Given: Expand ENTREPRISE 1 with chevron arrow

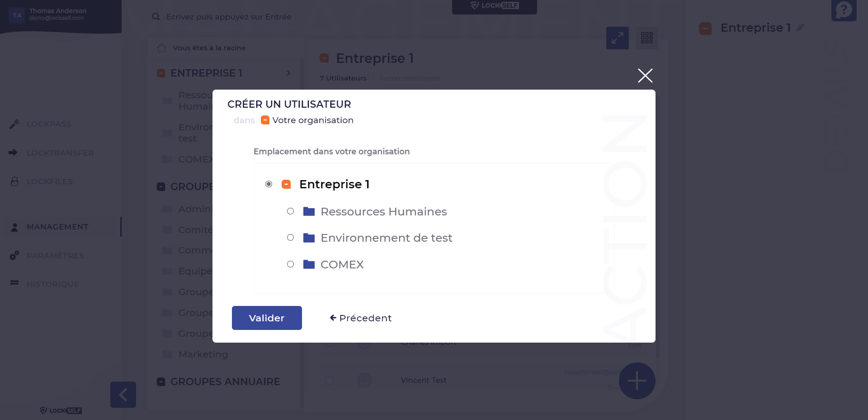Looking at the screenshot, I should click(288, 73).
